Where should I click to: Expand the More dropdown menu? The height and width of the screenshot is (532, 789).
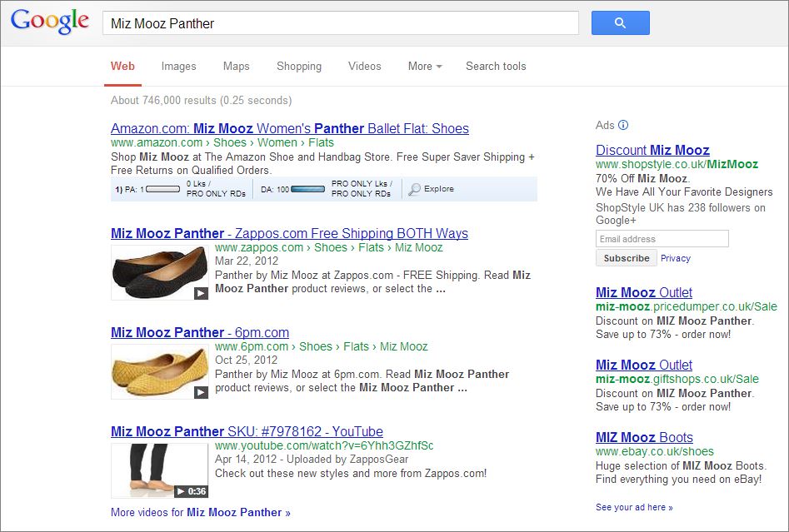coord(425,67)
